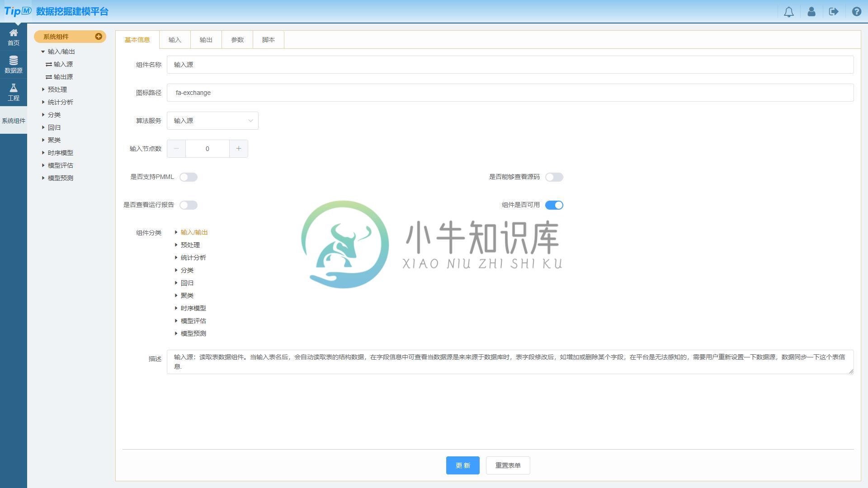Switch to 基本信息 tab
The width and height of the screenshot is (868, 488).
coord(137,40)
